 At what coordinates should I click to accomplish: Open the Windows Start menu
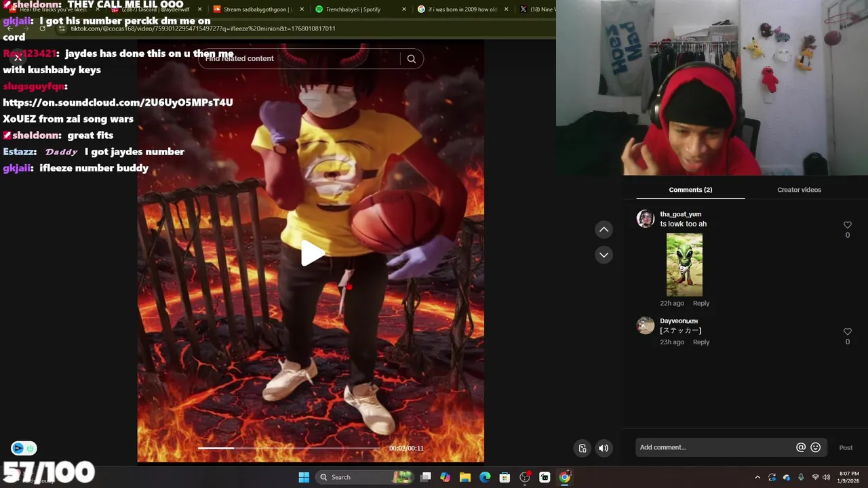(304, 477)
